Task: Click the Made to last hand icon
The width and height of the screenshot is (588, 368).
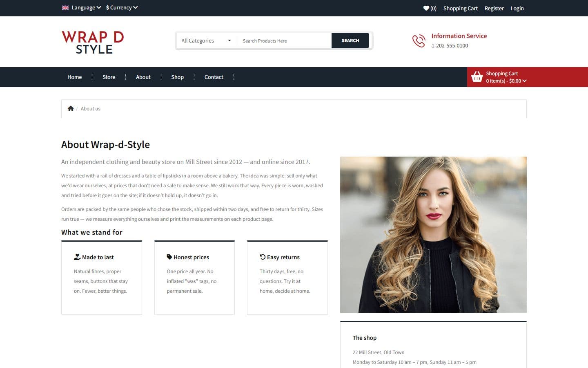Action: (x=77, y=257)
